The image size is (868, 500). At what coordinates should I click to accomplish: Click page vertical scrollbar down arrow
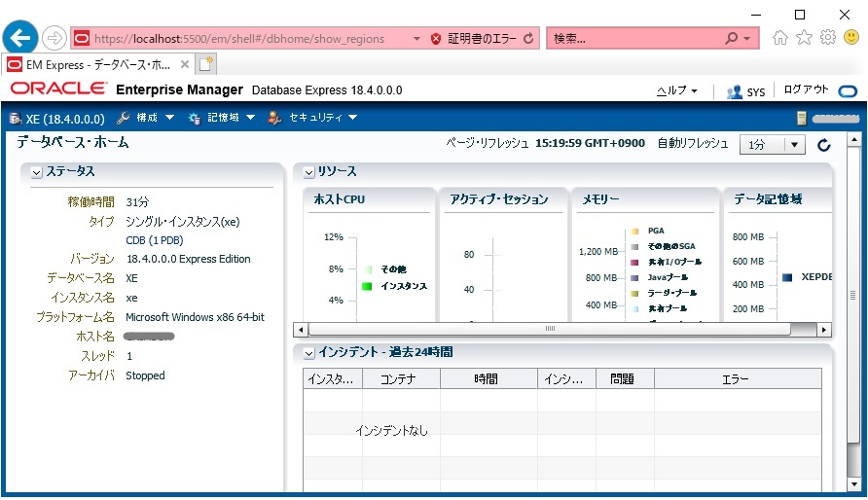[853, 484]
